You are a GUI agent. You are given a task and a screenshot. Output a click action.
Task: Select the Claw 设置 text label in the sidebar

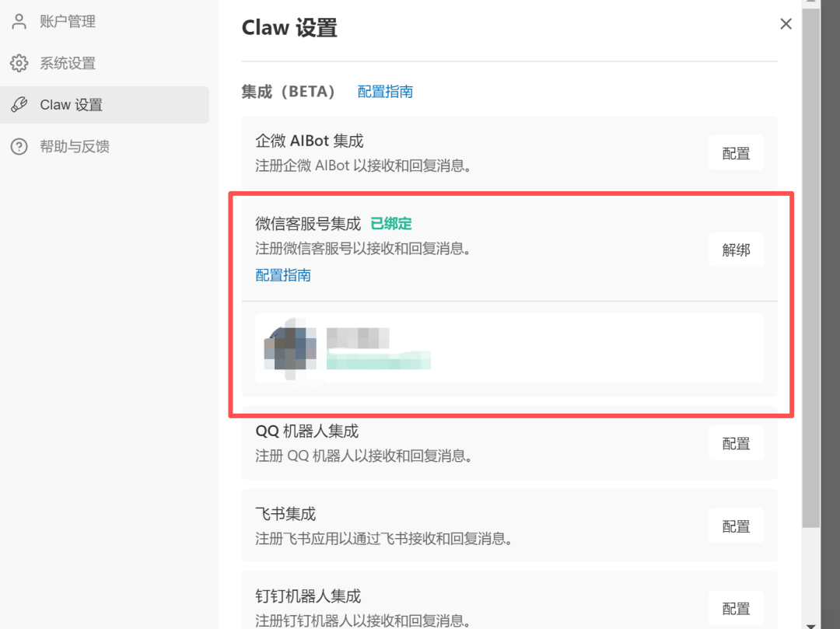[72, 105]
